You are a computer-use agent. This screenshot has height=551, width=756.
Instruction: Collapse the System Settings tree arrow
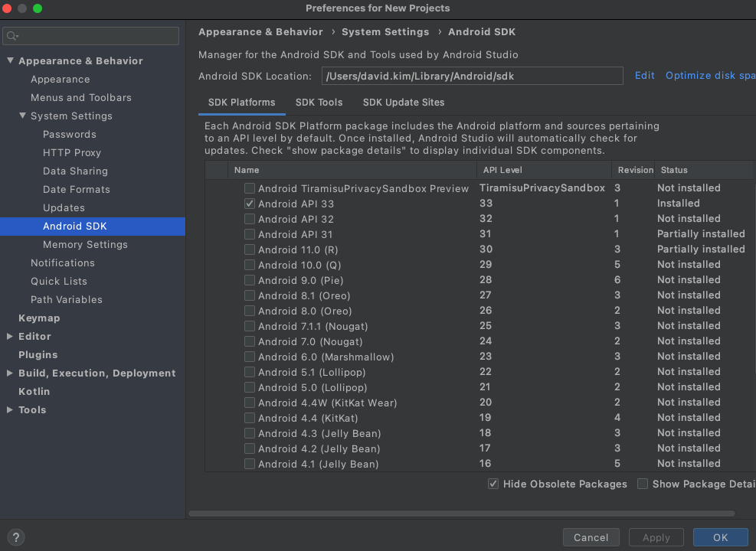click(22, 116)
